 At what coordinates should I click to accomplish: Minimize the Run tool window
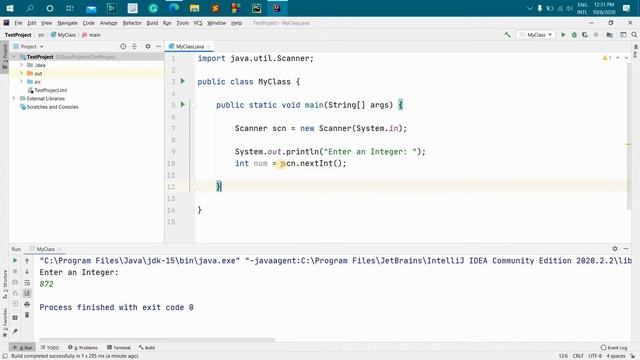click(626, 249)
